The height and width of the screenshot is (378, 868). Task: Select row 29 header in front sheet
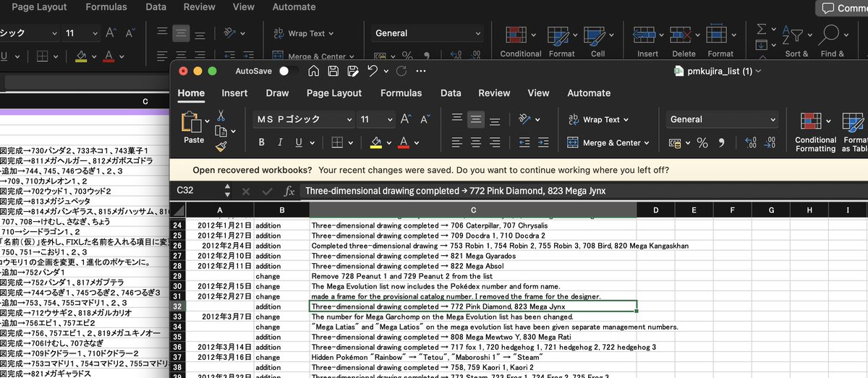click(178, 276)
